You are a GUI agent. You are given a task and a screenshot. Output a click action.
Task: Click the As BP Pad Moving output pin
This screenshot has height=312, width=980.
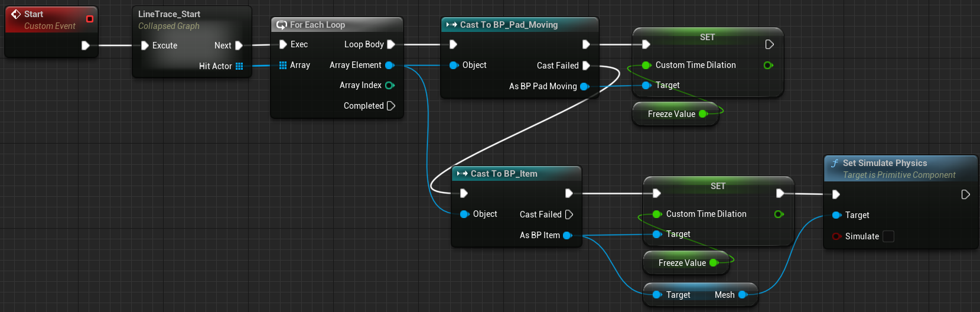(585, 86)
